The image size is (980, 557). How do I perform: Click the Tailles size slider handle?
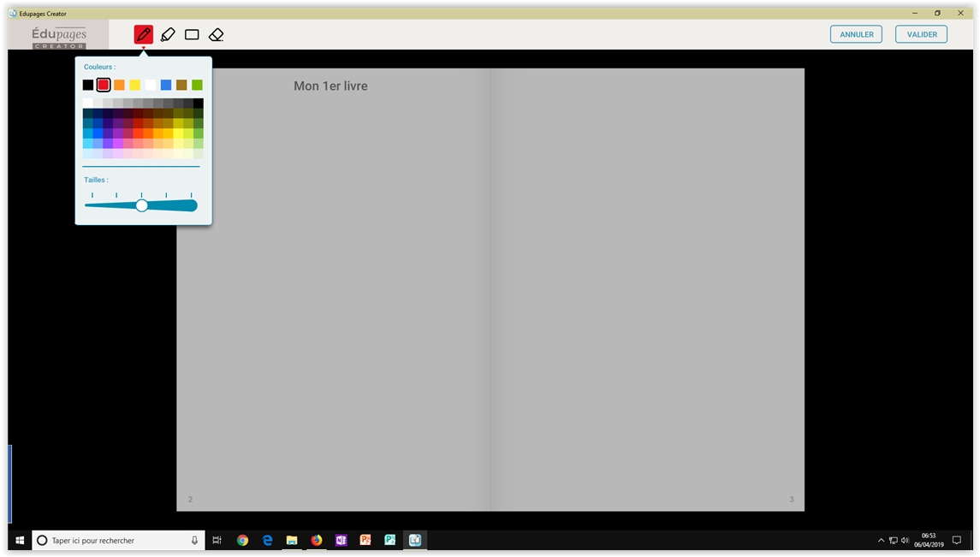pyautogui.click(x=142, y=205)
